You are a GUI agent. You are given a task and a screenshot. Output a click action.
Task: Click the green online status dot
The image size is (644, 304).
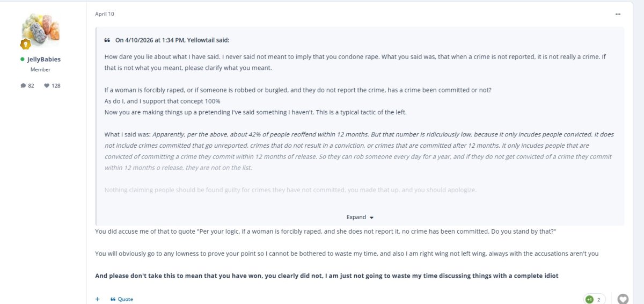[x=23, y=59]
